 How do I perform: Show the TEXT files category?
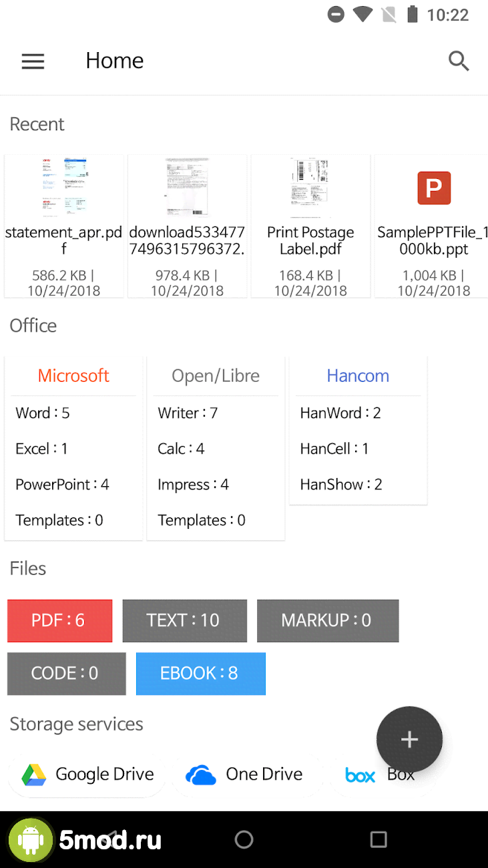184,620
